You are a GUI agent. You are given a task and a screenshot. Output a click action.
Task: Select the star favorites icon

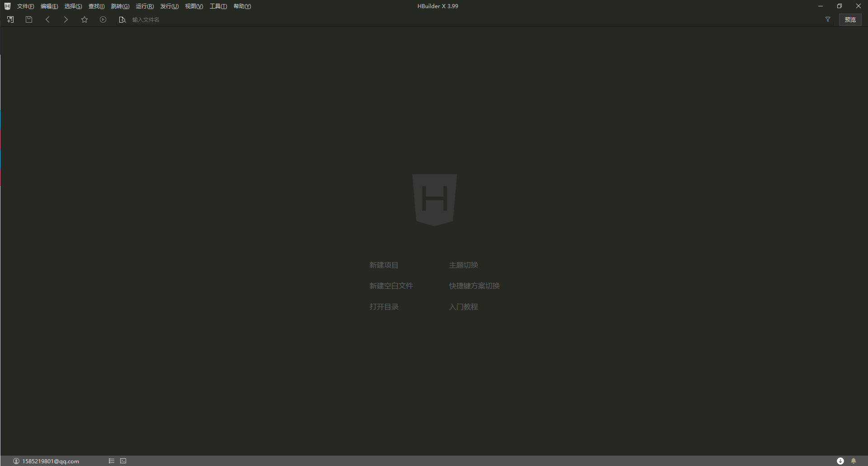pos(84,19)
